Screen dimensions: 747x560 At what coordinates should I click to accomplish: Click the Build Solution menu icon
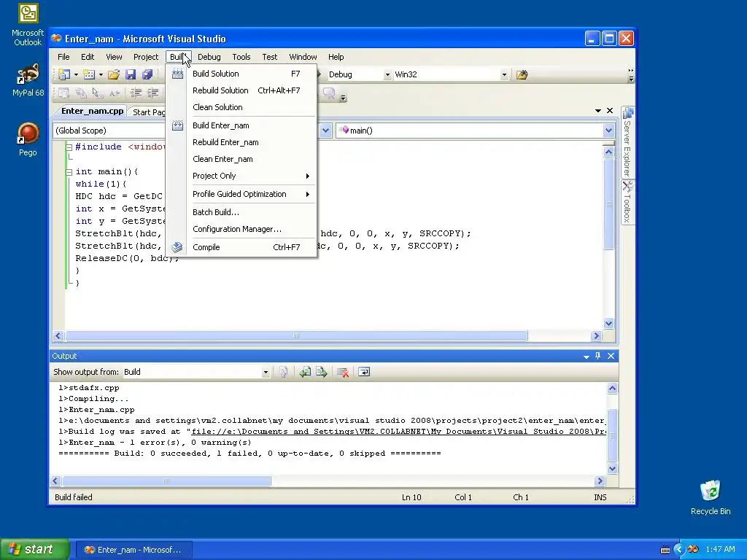[177, 74]
